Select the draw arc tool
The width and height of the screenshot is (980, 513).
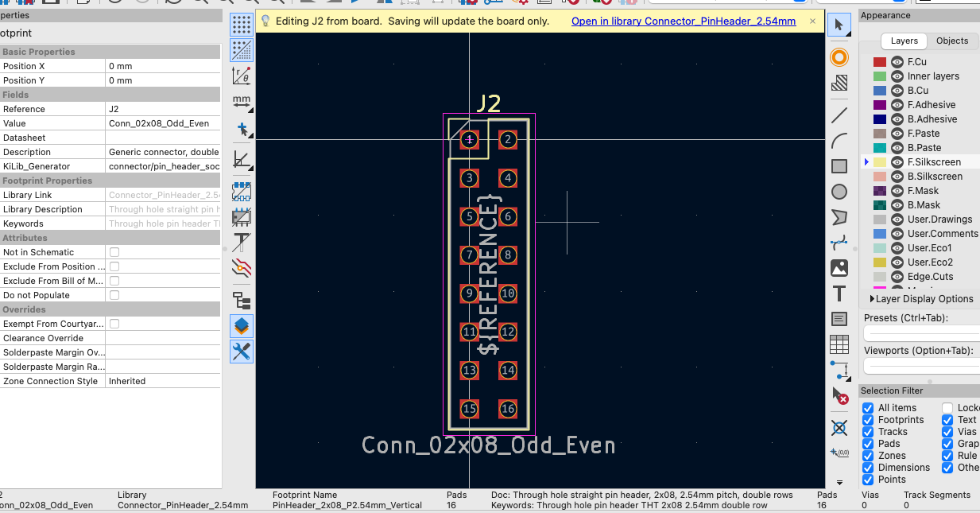tap(839, 141)
